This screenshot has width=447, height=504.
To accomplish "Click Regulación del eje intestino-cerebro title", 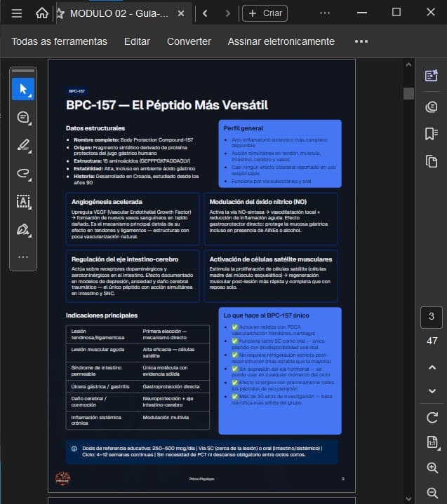I will point(125,259).
